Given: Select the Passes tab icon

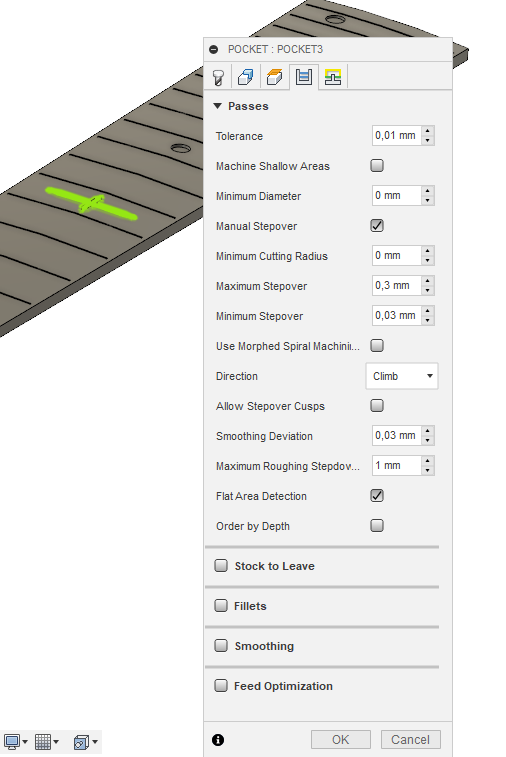Looking at the screenshot, I should point(304,77).
